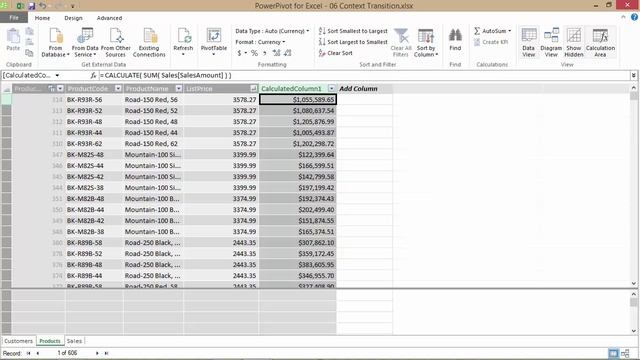Click the fx insert function icon

coord(93,76)
